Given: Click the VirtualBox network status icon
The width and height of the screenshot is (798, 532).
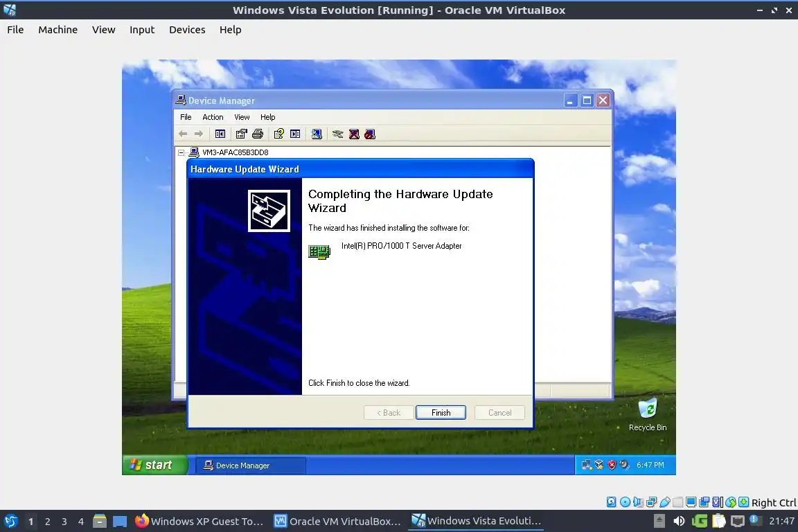Looking at the screenshot, I should 651,502.
